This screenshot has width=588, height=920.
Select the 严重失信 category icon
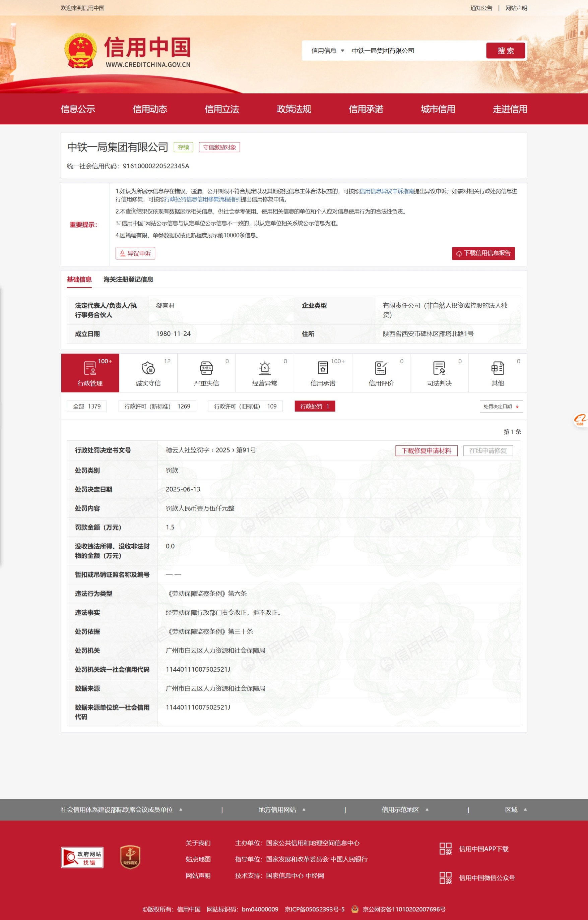coord(206,368)
